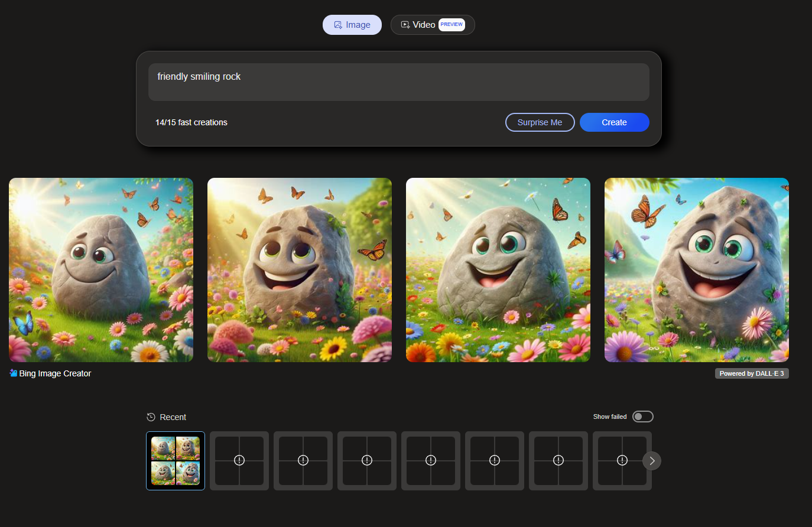Click the Recent heading text
812x527 pixels.
(x=173, y=417)
